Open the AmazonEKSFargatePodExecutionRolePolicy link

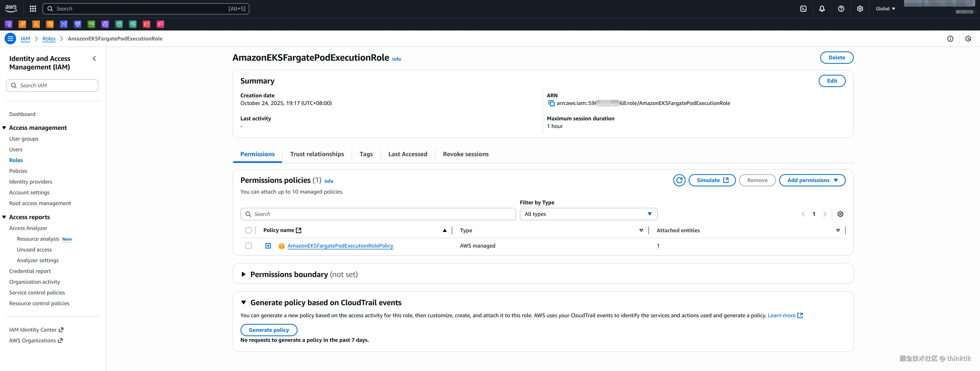(340, 246)
